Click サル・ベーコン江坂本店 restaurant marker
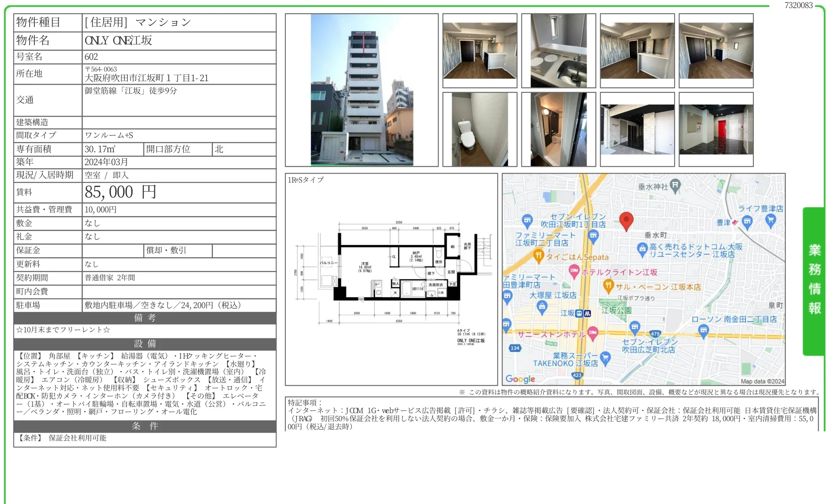This screenshot has width=831, height=504. click(x=608, y=286)
